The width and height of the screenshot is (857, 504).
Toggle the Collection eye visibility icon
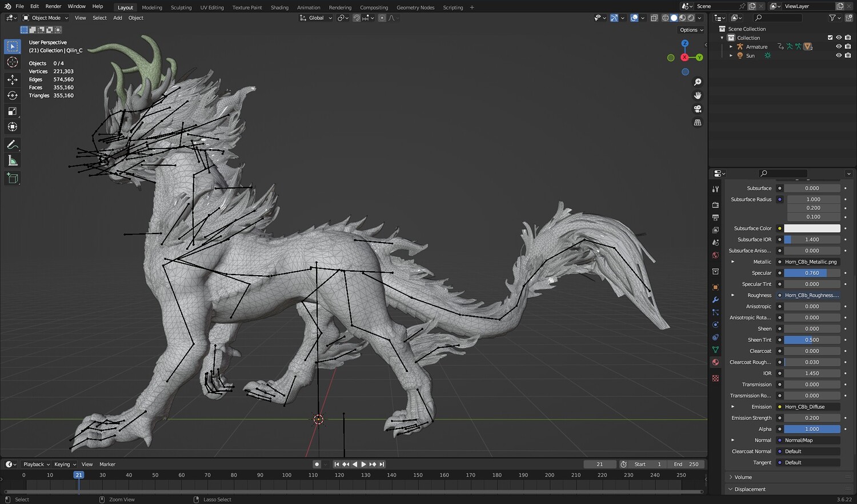point(839,38)
